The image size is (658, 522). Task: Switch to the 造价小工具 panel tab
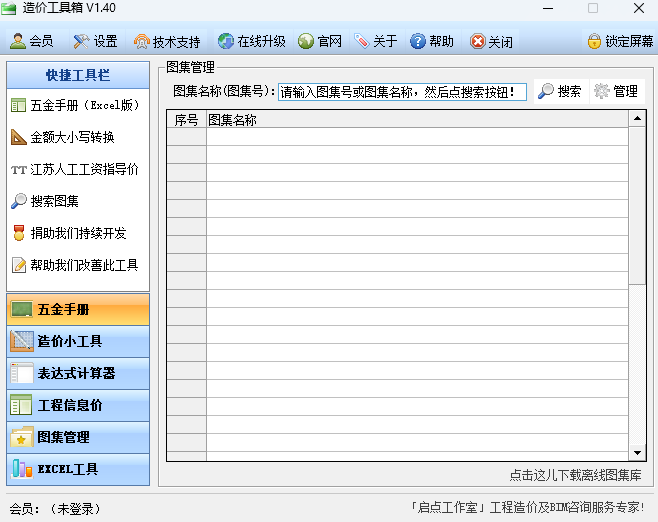point(78,342)
